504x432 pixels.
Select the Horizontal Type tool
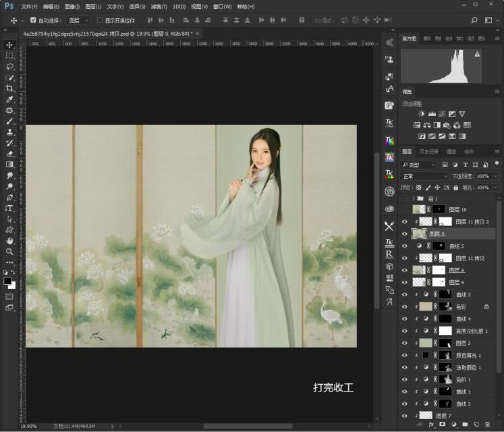[9, 209]
